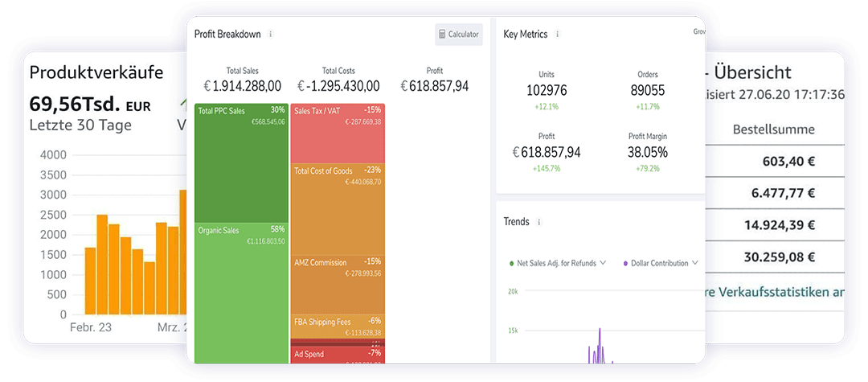Click green legend dot for Net Sales
Screen dimensions: 868x382
[x=511, y=263]
